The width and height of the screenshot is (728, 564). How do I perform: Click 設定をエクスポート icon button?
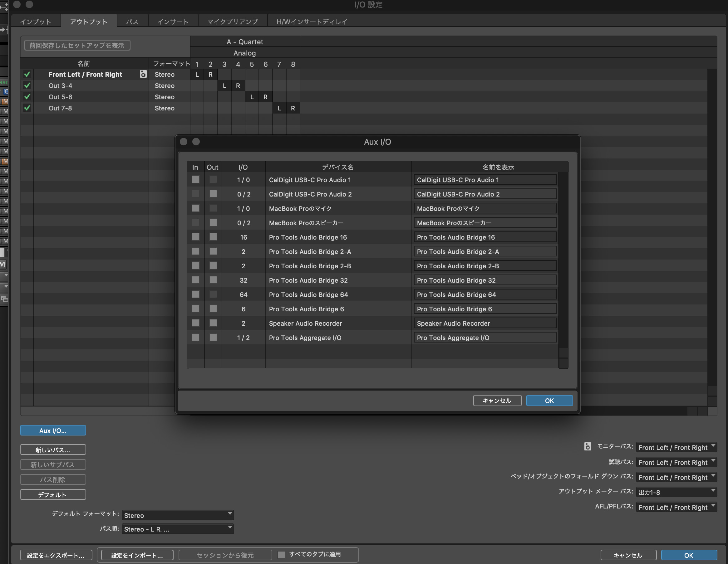[56, 554]
